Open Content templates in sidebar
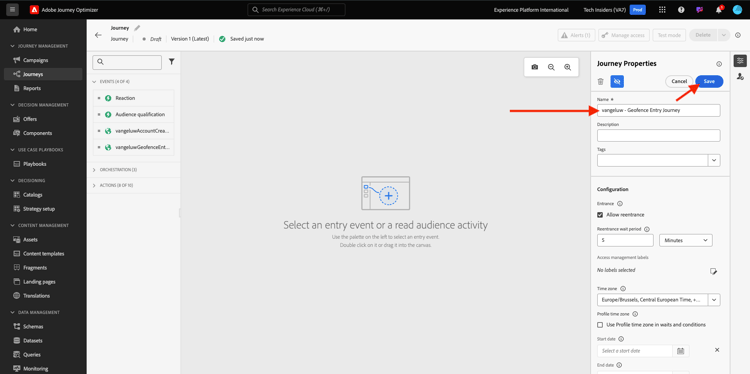Image resolution: width=750 pixels, height=374 pixels. tap(43, 253)
